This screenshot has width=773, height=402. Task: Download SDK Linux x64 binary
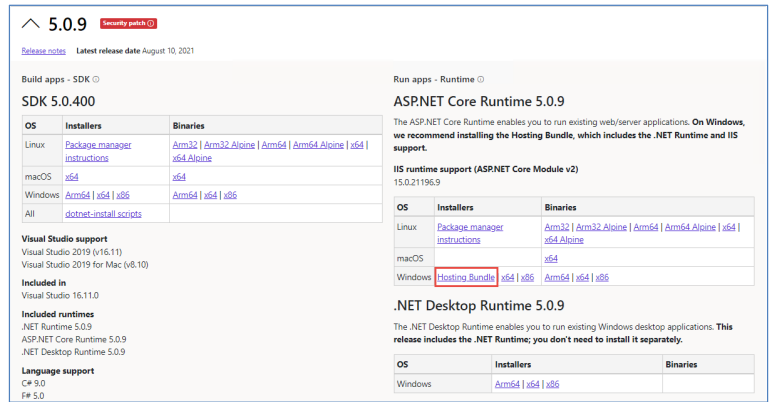pyautogui.click(x=357, y=145)
